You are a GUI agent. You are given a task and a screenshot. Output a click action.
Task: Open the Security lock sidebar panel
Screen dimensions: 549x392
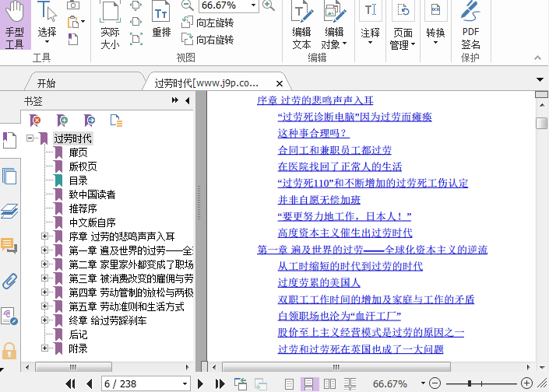[9, 351]
